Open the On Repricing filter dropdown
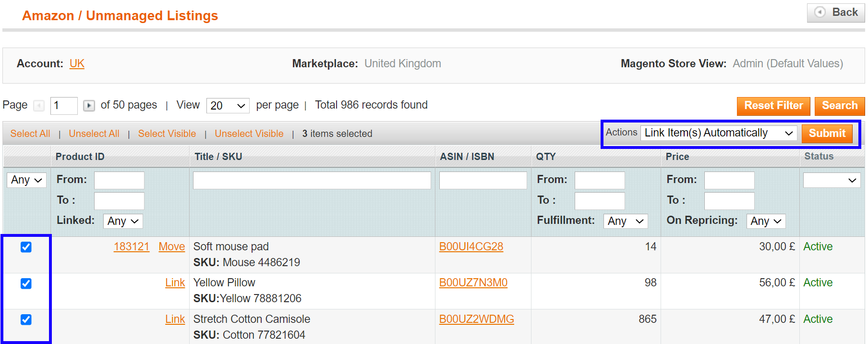868x344 pixels. coord(766,221)
